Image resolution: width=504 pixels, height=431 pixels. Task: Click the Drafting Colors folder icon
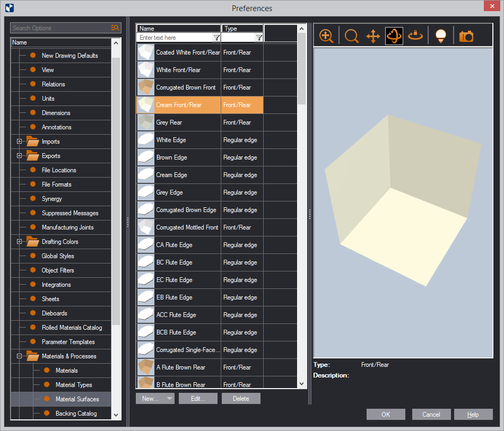[x=32, y=242]
